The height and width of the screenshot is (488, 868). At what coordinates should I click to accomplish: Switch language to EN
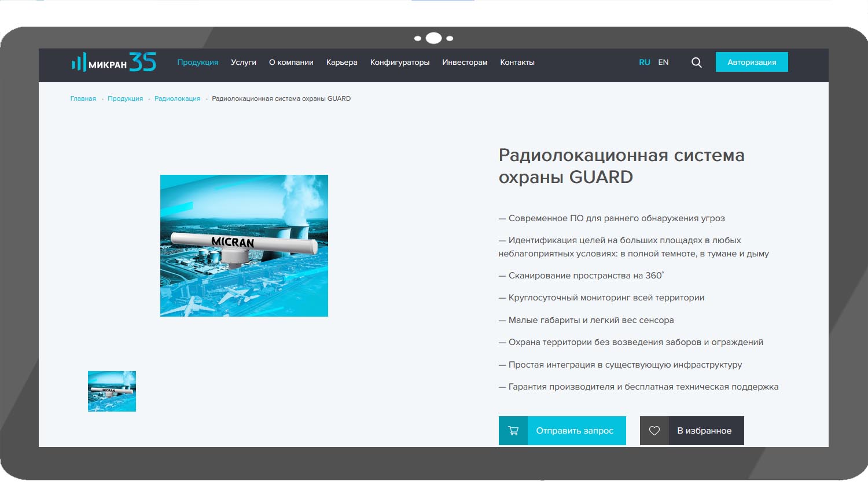[x=663, y=63]
